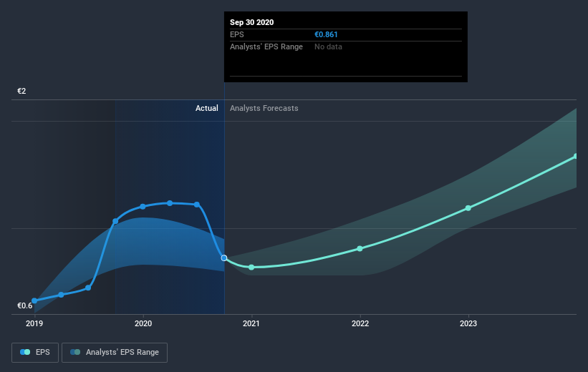Click the '€0.861' EPS value in tooltip

coord(326,34)
